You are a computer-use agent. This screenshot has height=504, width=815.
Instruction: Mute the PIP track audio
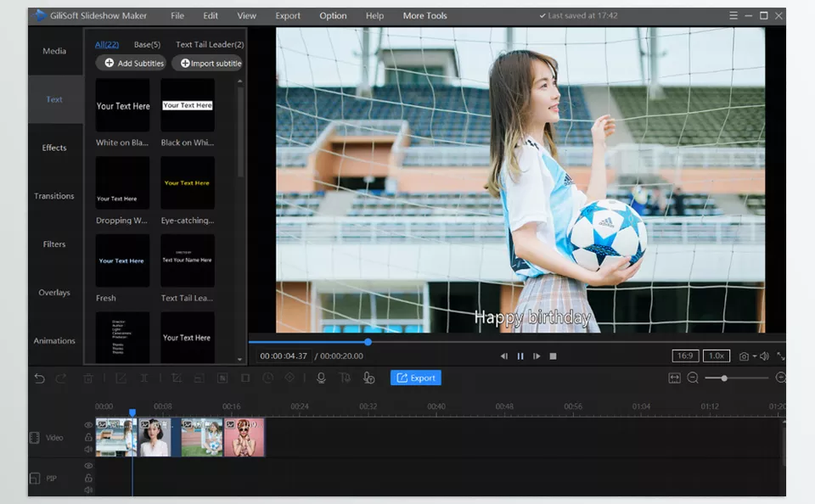pos(88,490)
